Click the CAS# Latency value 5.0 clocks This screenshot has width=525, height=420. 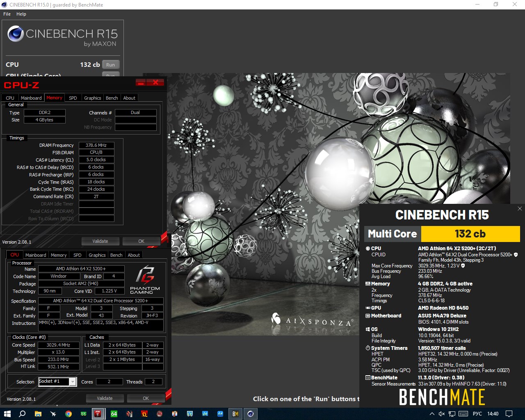[x=96, y=160]
